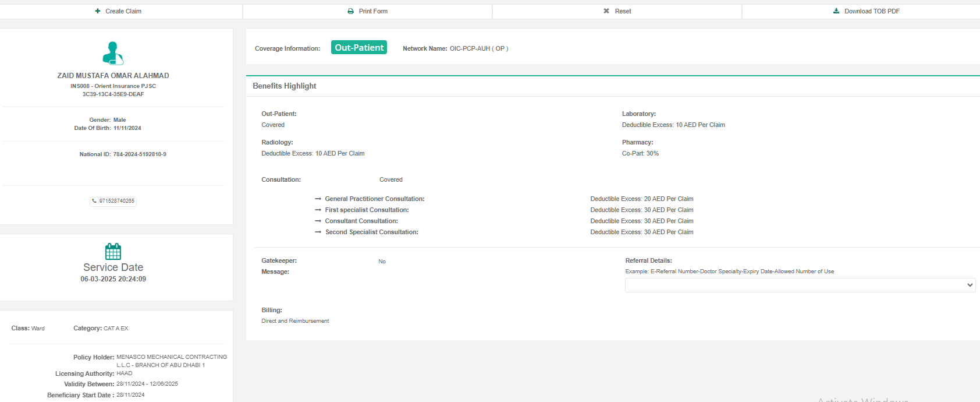Click the plus icon on Create Claim
This screenshot has width=980, height=402.
(x=98, y=11)
